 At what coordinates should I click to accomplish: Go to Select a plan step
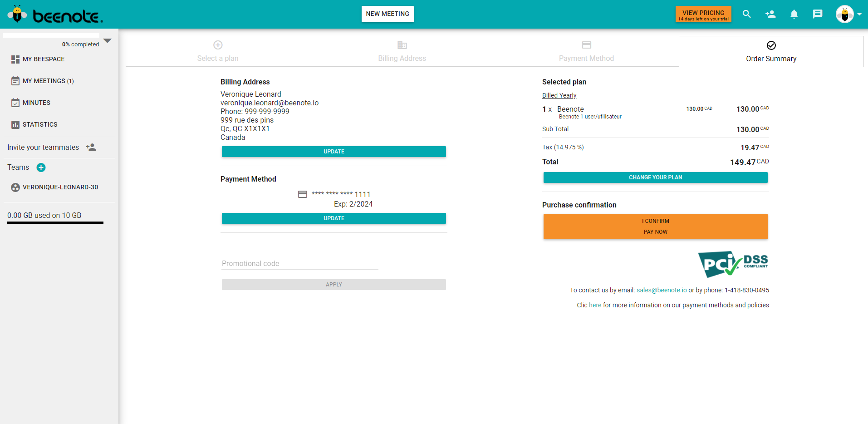click(218, 51)
